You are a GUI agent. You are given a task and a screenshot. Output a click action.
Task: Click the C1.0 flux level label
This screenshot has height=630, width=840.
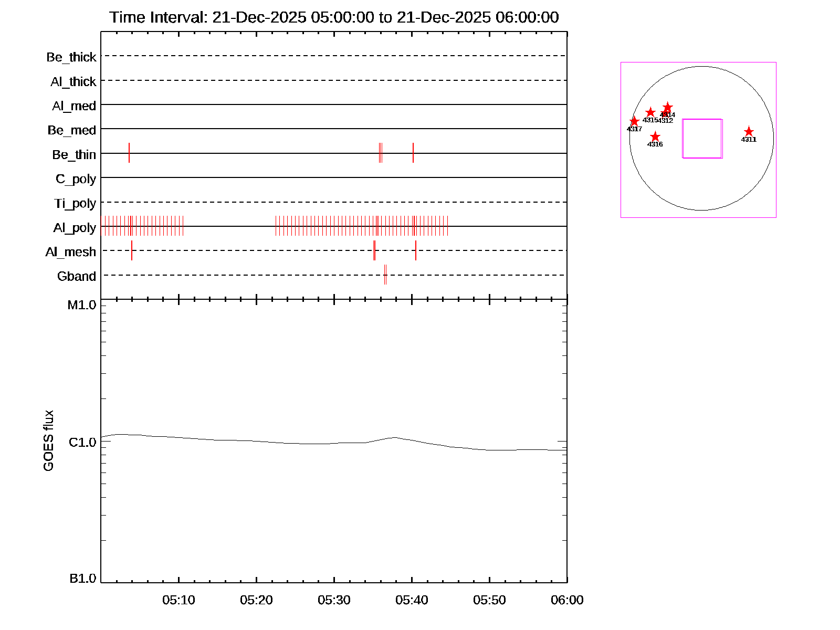tap(82, 443)
